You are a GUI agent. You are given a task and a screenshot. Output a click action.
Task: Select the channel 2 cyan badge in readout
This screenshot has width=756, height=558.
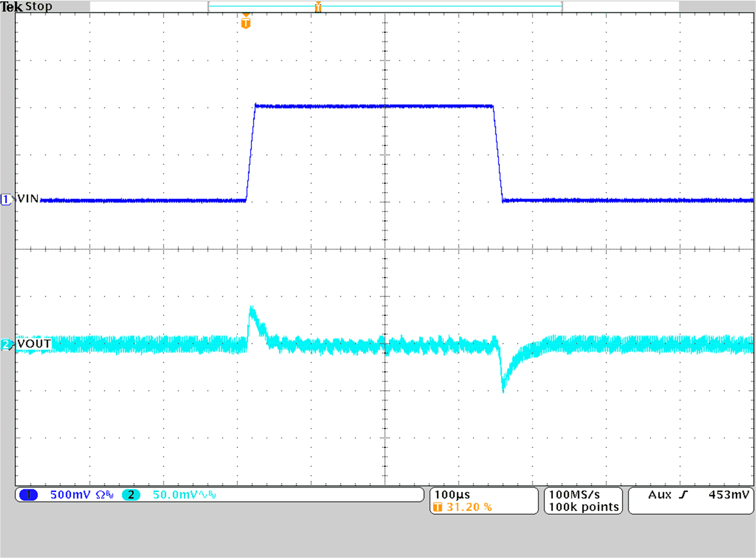tap(131, 495)
